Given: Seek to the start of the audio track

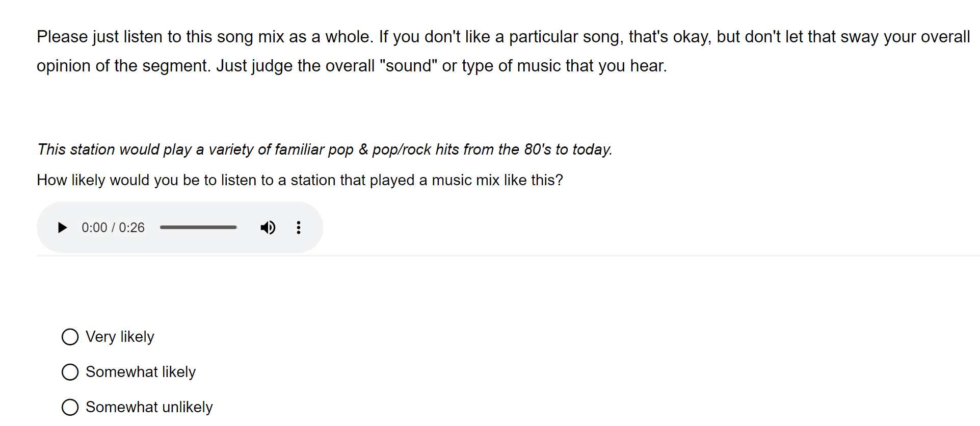Looking at the screenshot, I should click(161, 228).
